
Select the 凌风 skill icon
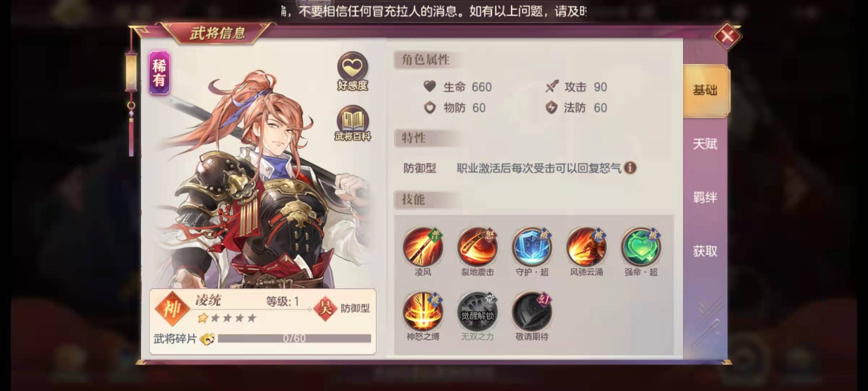[x=423, y=247]
